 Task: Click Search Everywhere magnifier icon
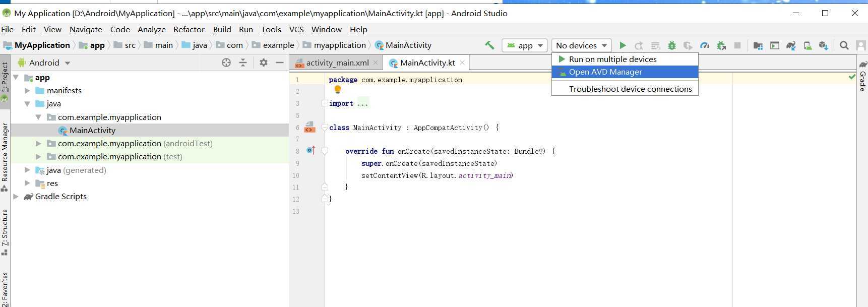click(844, 45)
